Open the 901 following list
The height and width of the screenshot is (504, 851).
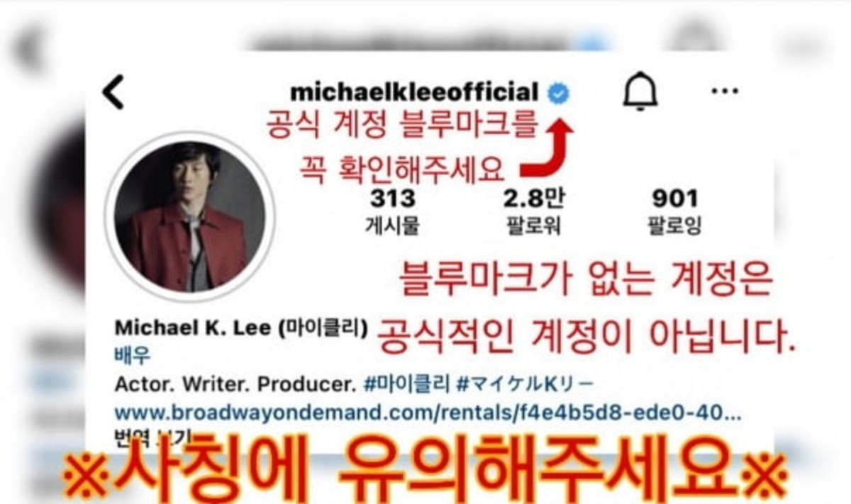[x=674, y=198]
